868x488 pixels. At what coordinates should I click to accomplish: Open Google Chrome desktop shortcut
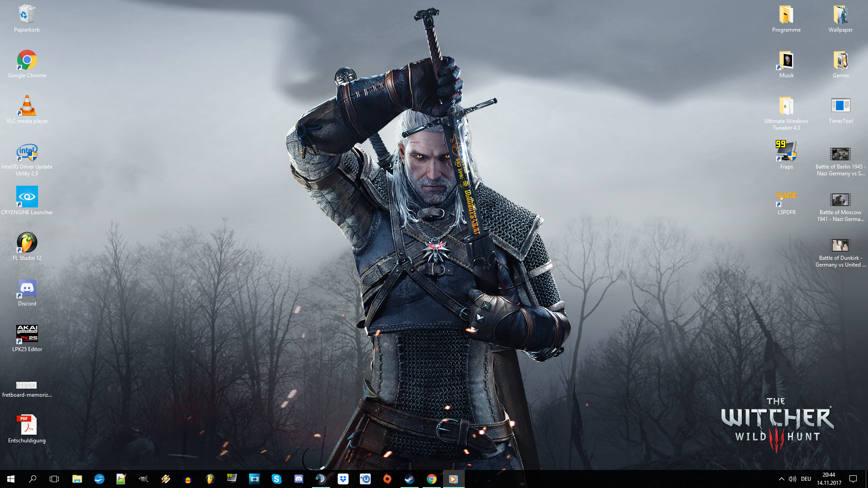point(27,61)
